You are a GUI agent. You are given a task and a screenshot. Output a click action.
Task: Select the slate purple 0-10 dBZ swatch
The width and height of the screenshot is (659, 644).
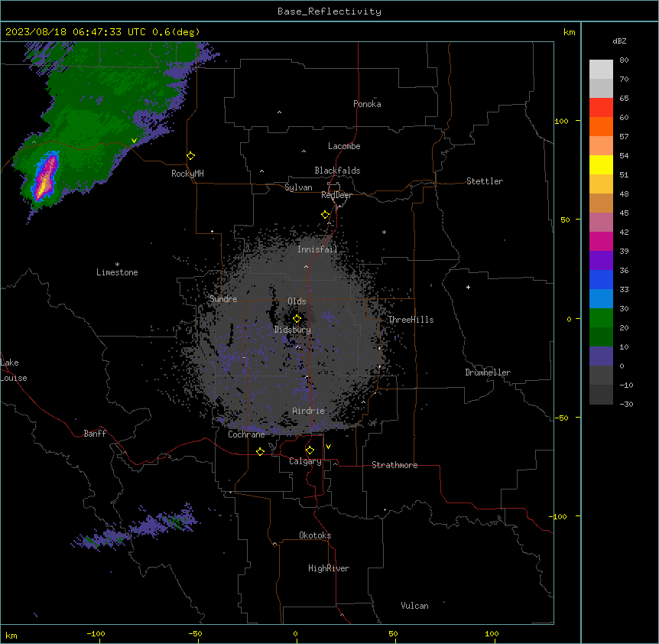(601, 356)
